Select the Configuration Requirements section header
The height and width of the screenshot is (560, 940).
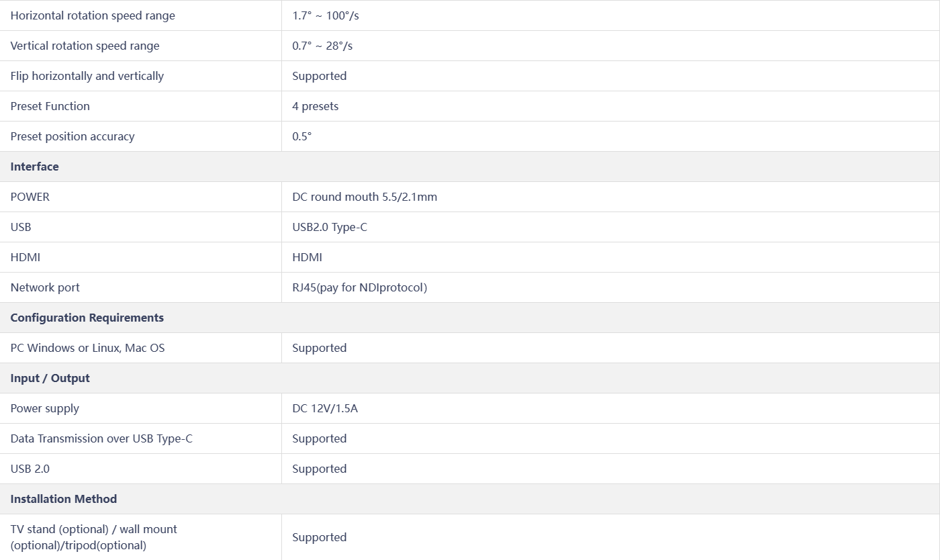click(87, 318)
